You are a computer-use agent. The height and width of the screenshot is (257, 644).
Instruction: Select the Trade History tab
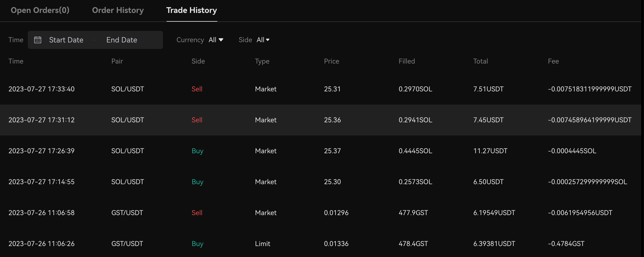191,10
